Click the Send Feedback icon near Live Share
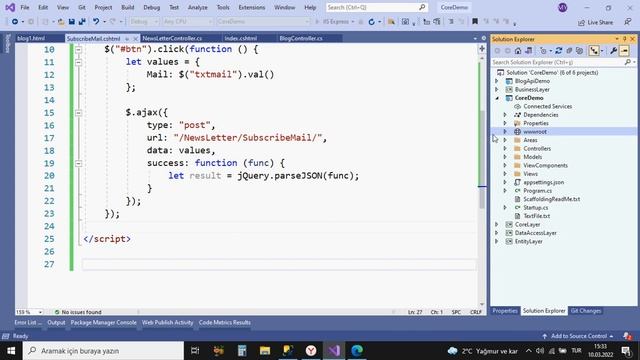Screen dimensions: 640x360 coord(628,22)
